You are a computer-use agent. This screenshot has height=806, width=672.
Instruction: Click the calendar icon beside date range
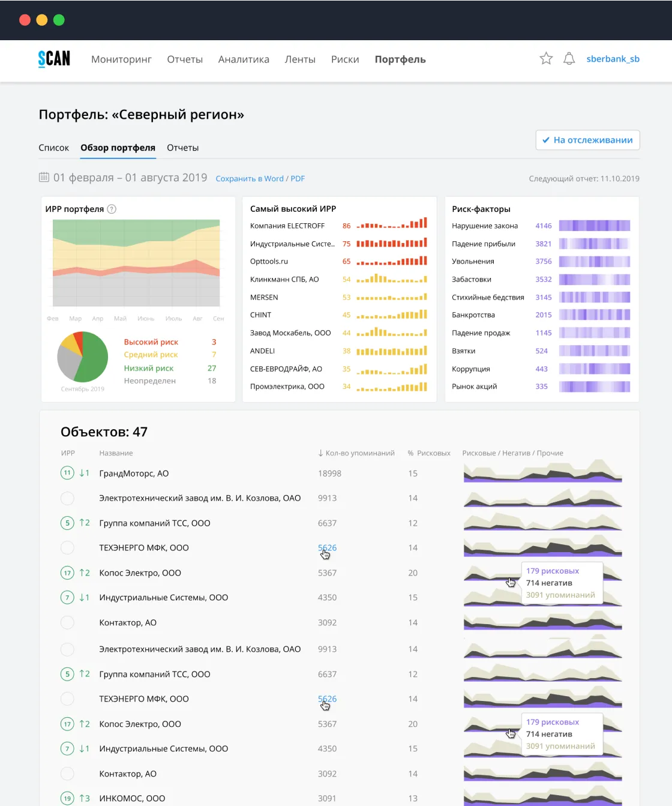(x=44, y=177)
